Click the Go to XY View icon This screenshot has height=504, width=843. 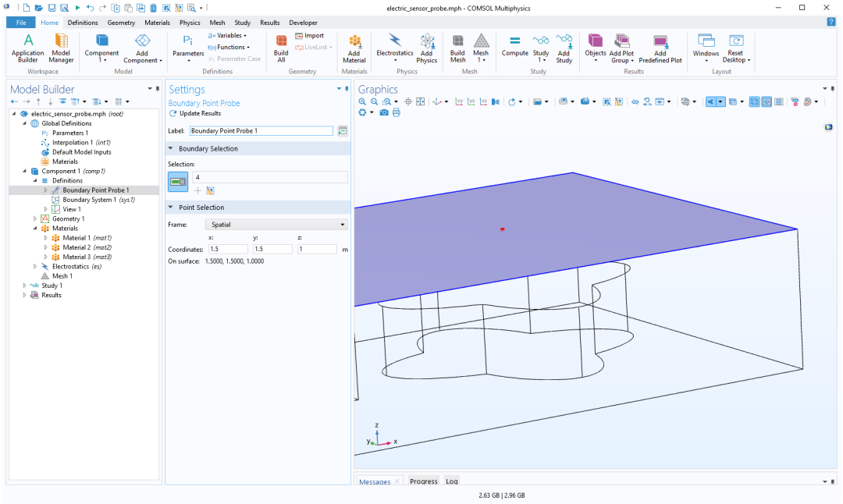pos(460,101)
